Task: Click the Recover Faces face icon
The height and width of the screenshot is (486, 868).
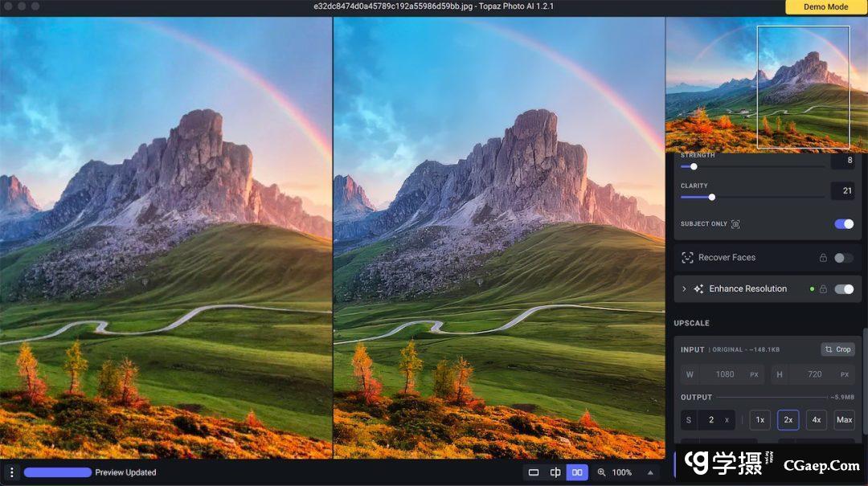Action: pyautogui.click(x=687, y=258)
